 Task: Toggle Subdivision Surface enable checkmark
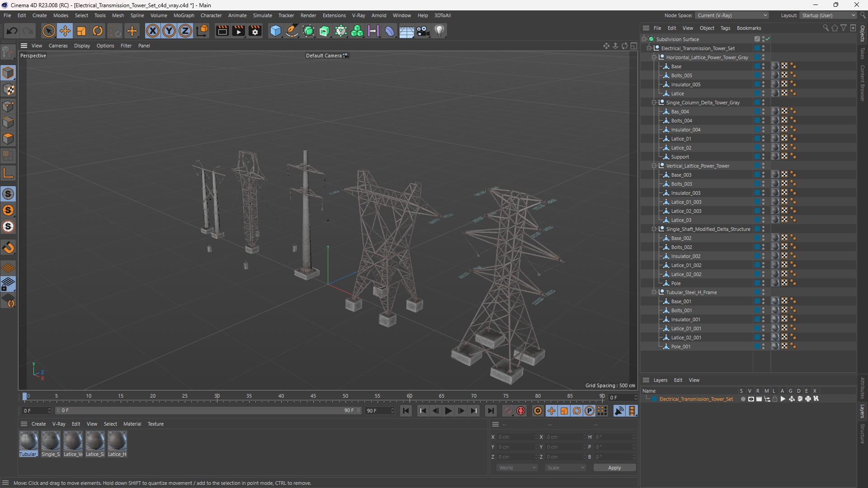(768, 39)
